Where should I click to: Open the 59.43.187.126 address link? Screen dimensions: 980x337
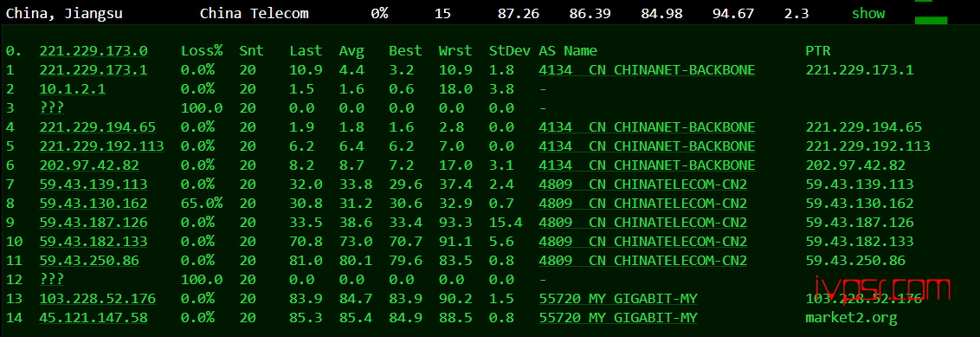click(x=93, y=223)
